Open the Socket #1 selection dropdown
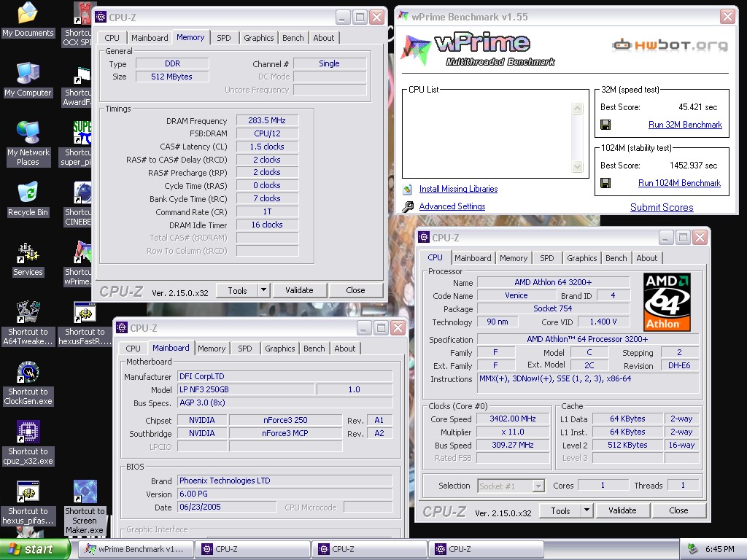 (511, 486)
